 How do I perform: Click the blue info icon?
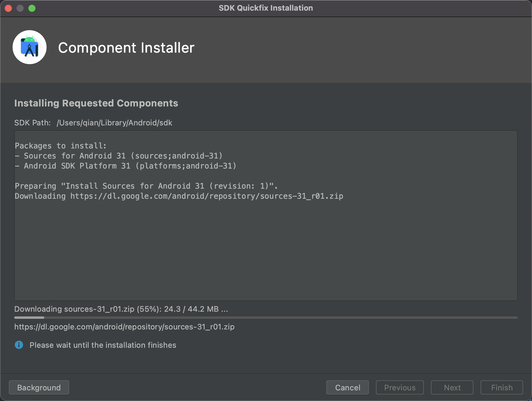pyautogui.click(x=19, y=345)
